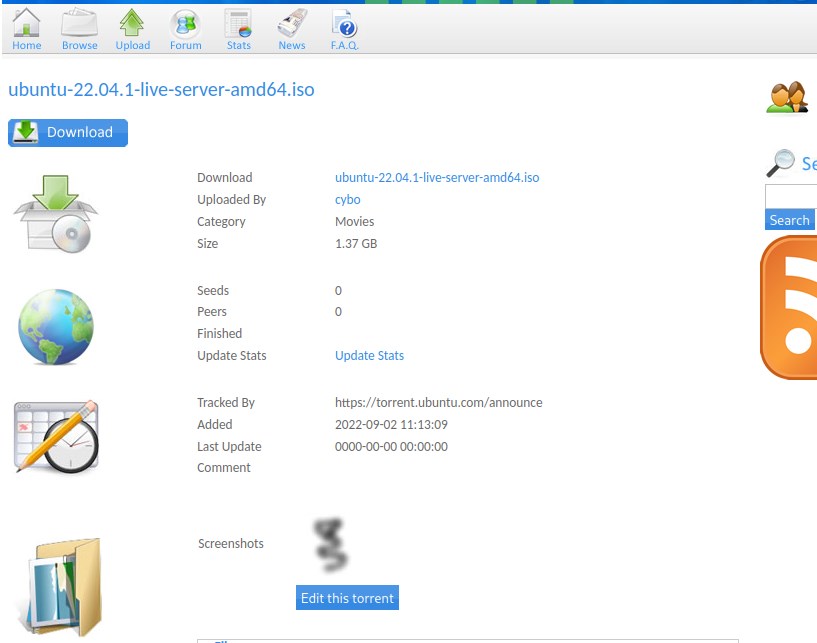Open the ubuntu-22.04.1 iso download link
This screenshot has width=817, height=643.
437,178
